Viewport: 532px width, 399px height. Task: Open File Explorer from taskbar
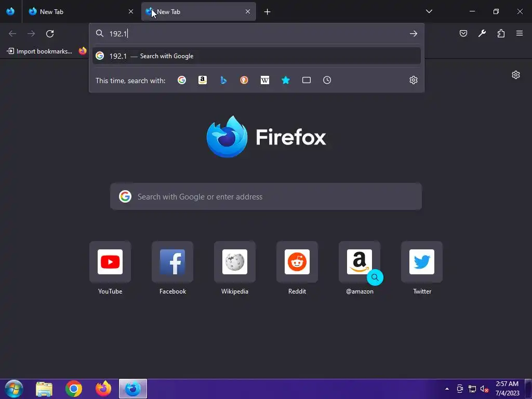click(x=44, y=389)
